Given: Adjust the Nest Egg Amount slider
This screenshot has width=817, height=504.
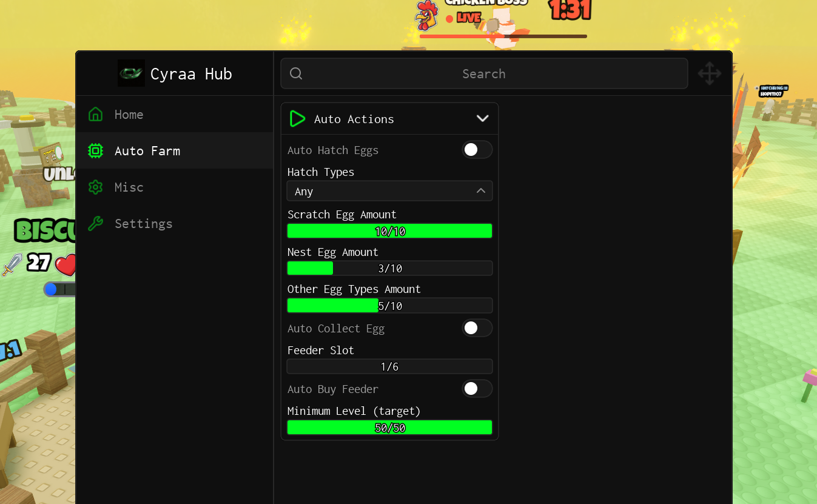Looking at the screenshot, I should [389, 268].
